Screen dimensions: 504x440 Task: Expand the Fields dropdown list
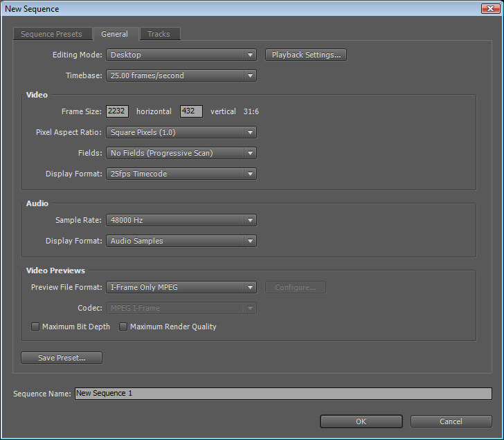pyautogui.click(x=181, y=153)
